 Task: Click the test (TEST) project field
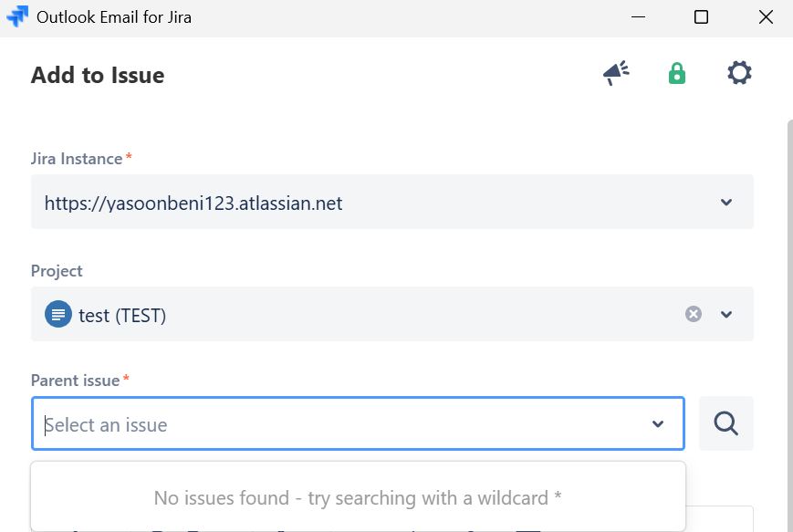click(365, 315)
